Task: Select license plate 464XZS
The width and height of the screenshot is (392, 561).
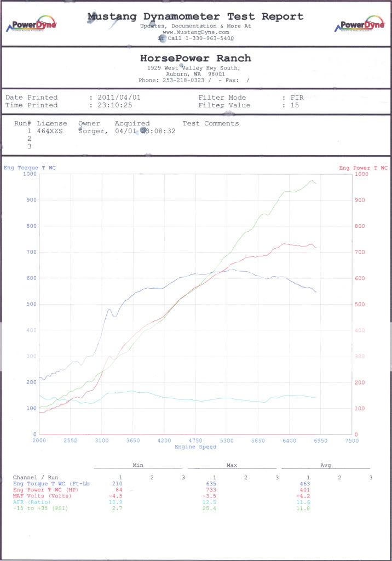Action: tap(50, 131)
